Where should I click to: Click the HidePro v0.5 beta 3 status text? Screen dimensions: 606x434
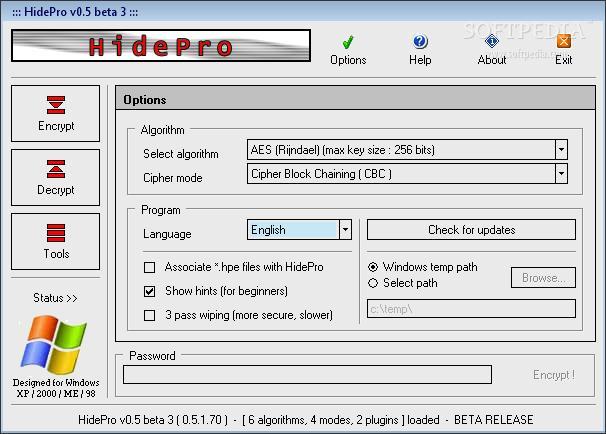305,420
